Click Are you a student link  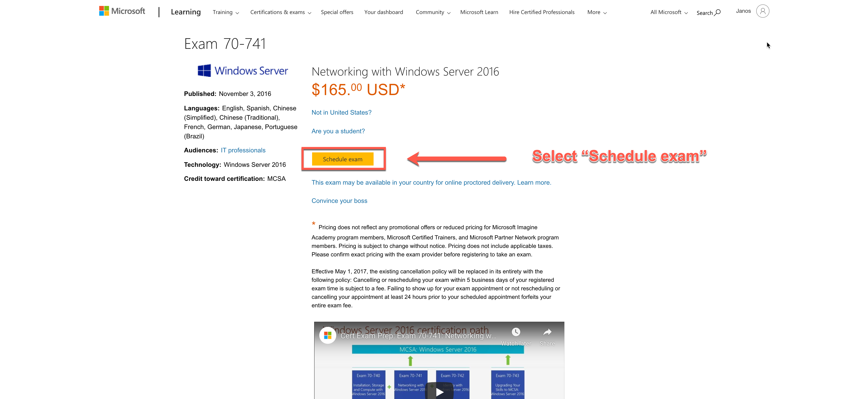pos(338,131)
